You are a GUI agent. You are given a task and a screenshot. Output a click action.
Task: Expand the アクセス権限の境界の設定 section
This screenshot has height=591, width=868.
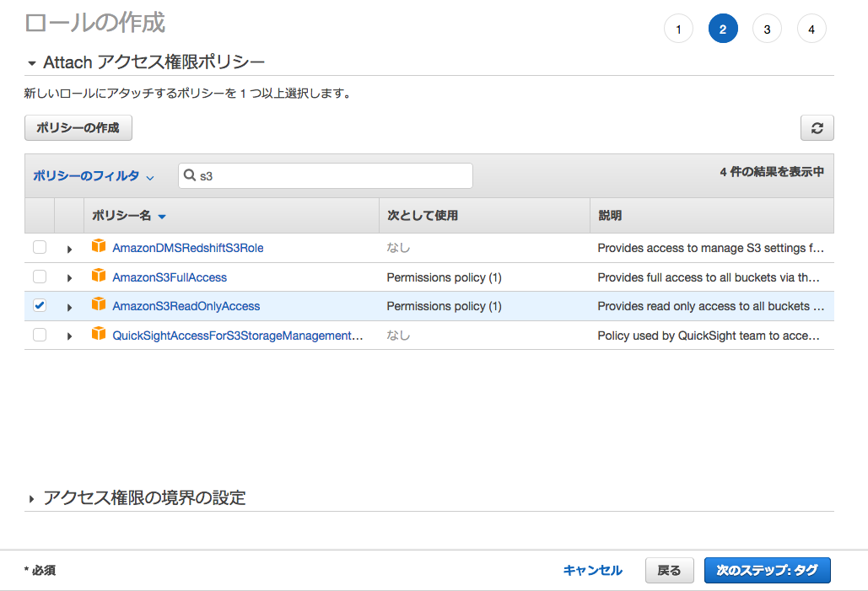[x=31, y=499]
